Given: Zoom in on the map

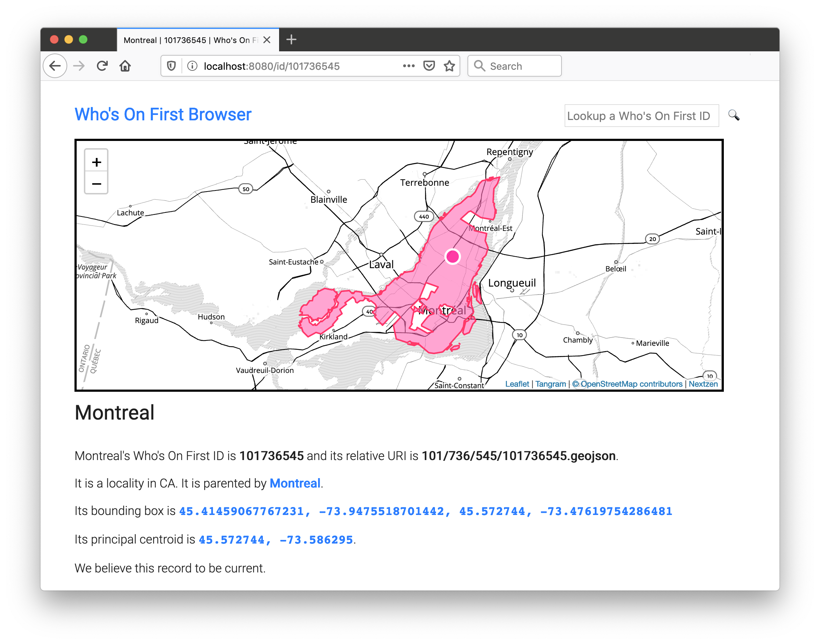Looking at the screenshot, I should click(97, 162).
